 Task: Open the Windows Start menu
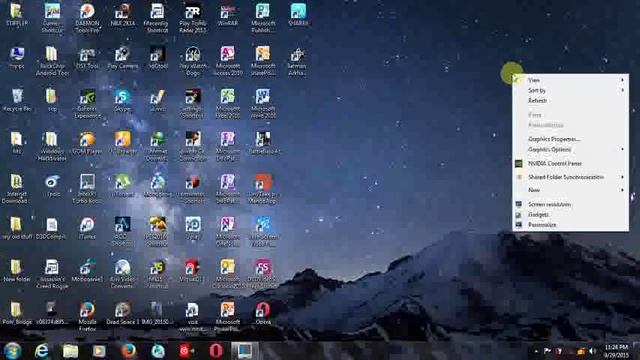(x=12, y=351)
